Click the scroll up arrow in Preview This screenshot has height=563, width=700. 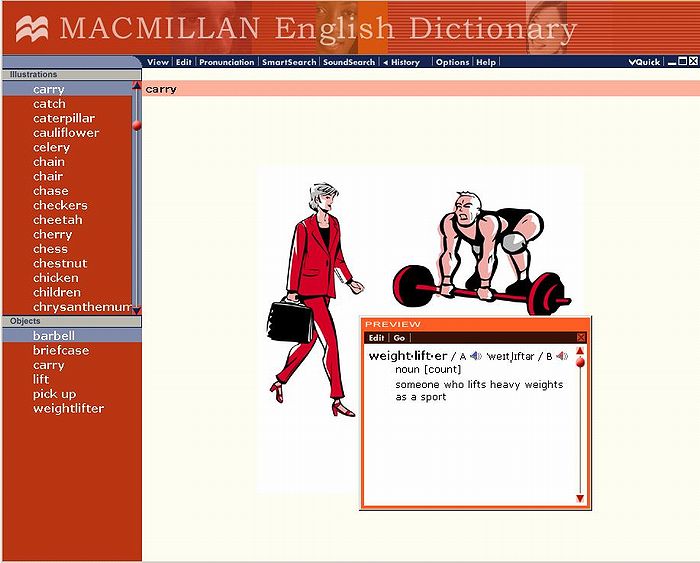pyautogui.click(x=579, y=351)
